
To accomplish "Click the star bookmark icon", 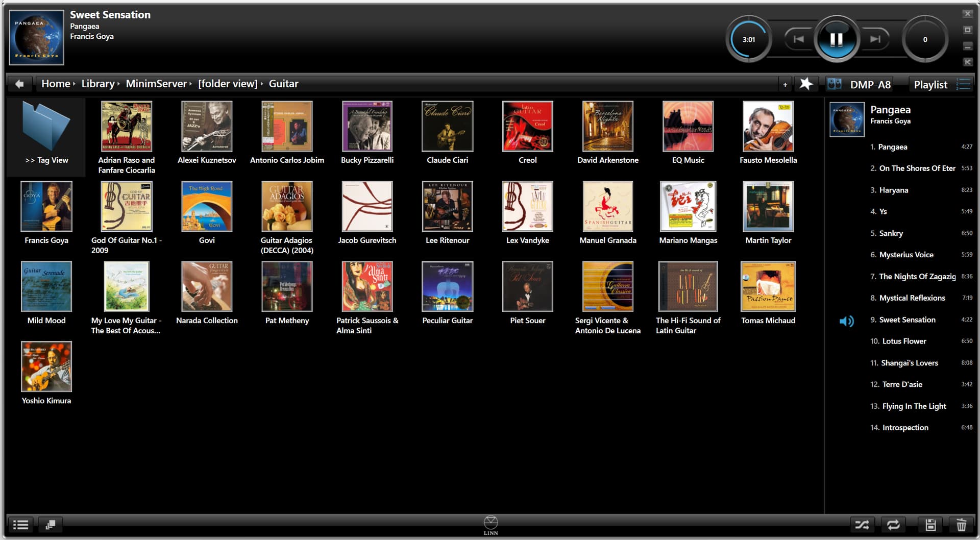I will tap(806, 84).
